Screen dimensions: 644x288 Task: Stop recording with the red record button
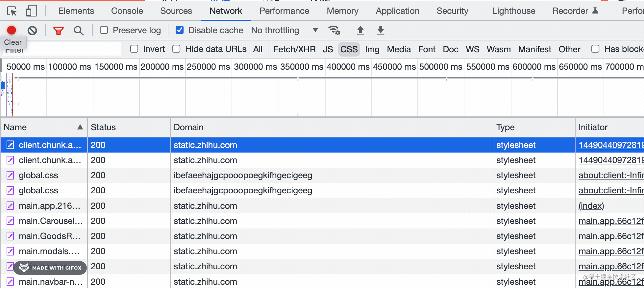pyautogui.click(x=12, y=30)
